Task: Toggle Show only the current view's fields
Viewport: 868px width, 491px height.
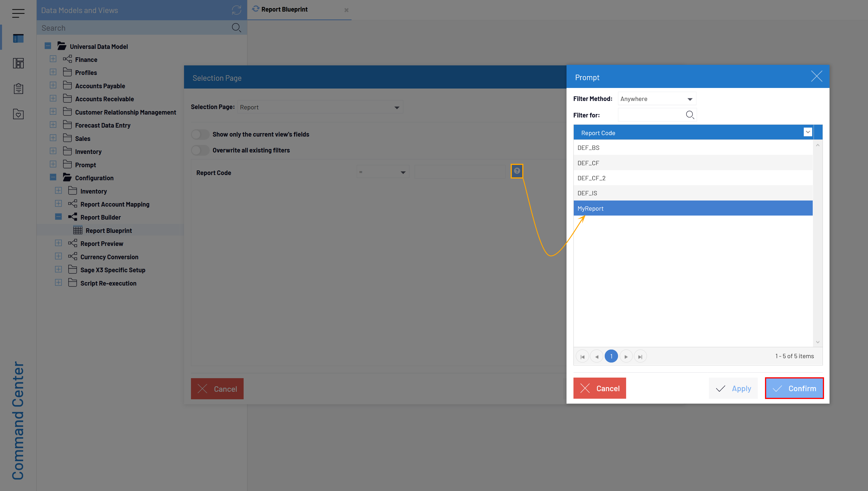Action: [x=200, y=135]
